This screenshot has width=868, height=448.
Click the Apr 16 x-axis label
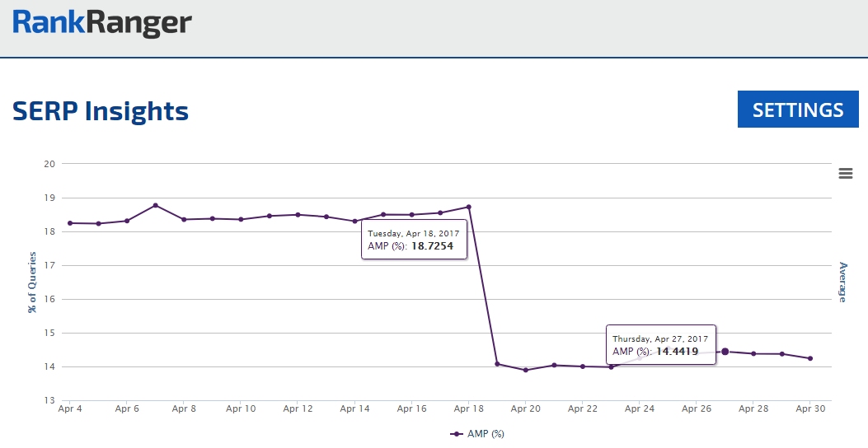point(411,408)
